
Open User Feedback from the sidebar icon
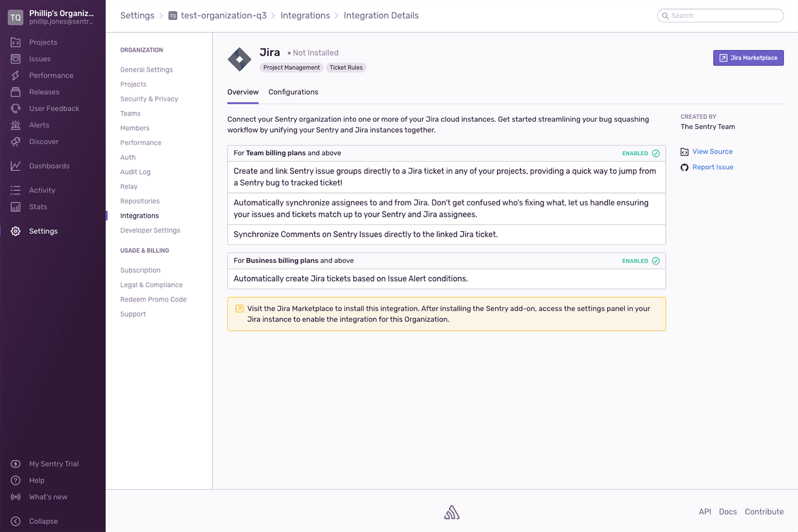coord(15,108)
